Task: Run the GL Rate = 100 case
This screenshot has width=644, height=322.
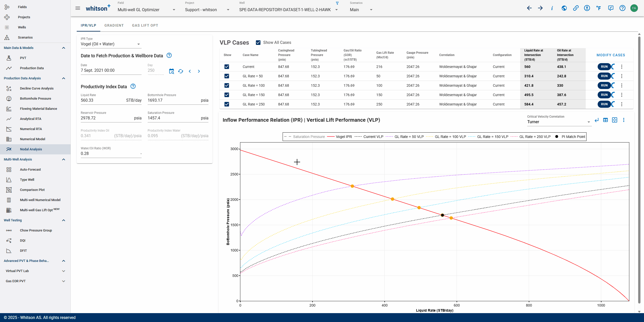Action: point(604,85)
